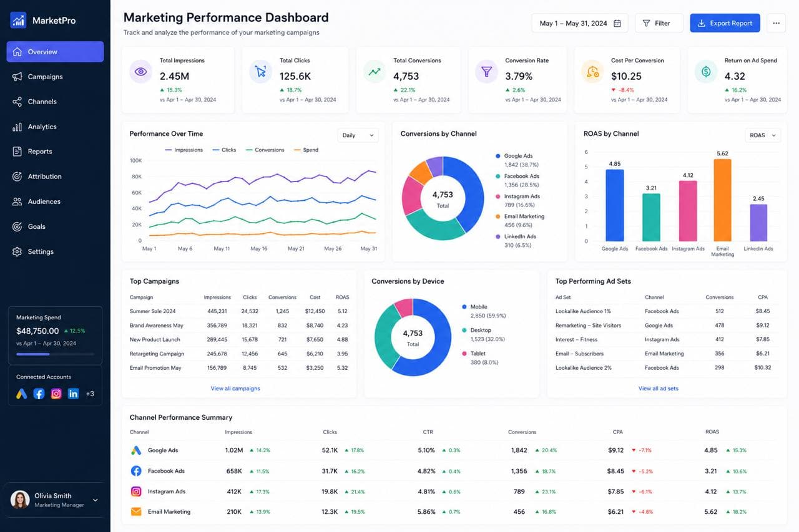Viewport: 799px width, 532px height.
Task: Click the Facebook Ads logo in summary table
Action: pos(136,471)
